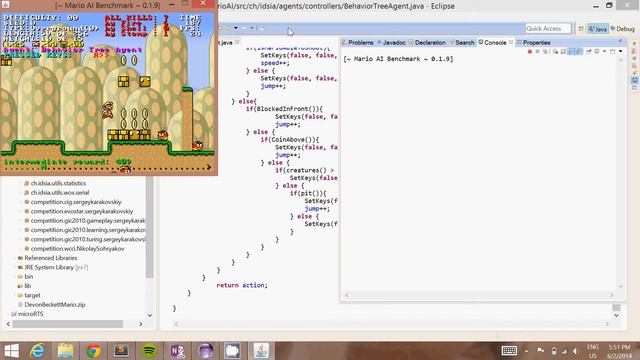Open File Explorer from the taskbar
Screen dimensions: 640x360
65,351
